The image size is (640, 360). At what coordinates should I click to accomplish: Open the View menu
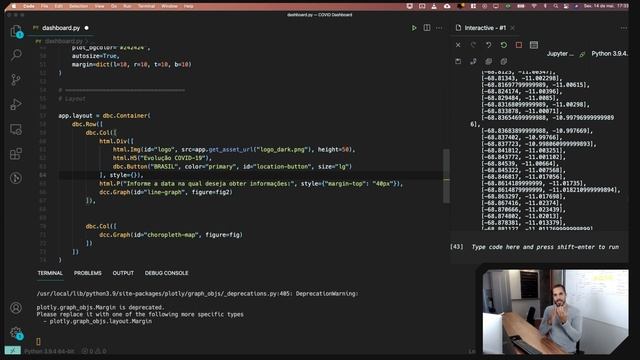tap(99, 6)
